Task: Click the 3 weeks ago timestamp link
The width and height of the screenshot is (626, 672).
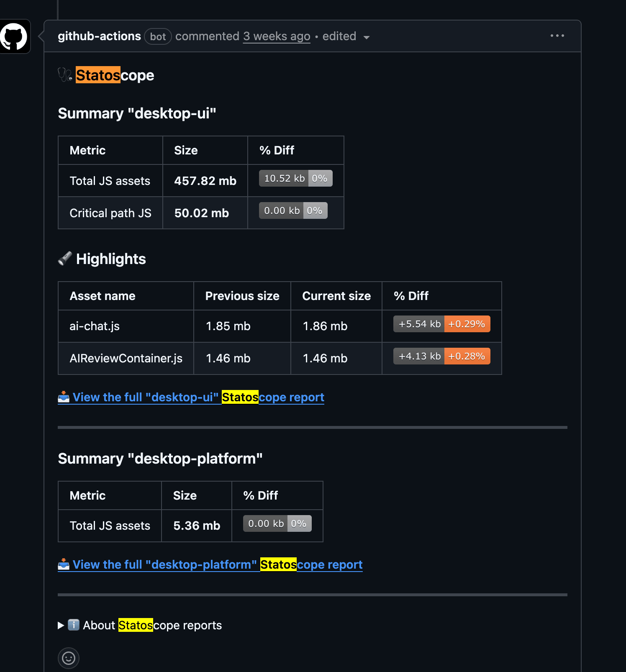Action: click(277, 36)
